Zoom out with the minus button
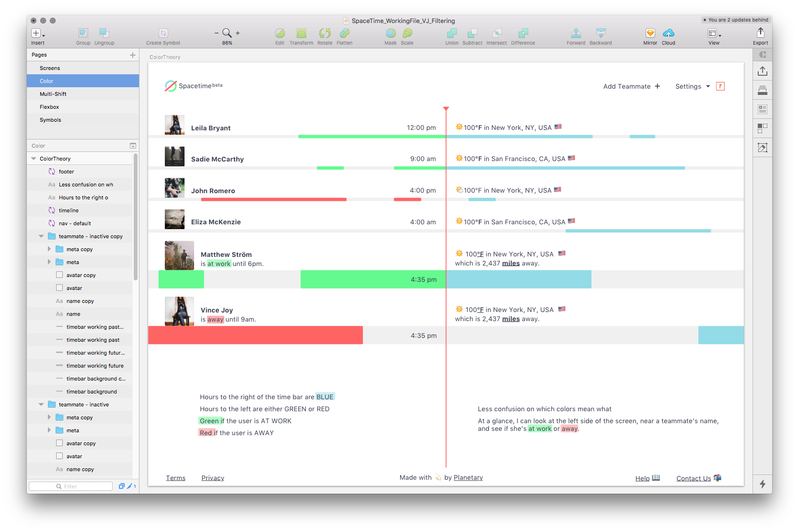The height and width of the screenshot is (532, 799). [x=217, y=33]
